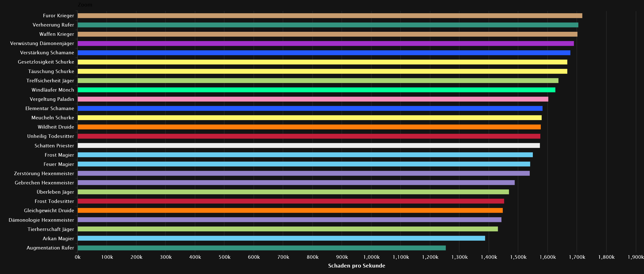Click the 'Vergeltung Paladin' label text
The width and height of the screenshot is (644, 274).
coord(52,99)
